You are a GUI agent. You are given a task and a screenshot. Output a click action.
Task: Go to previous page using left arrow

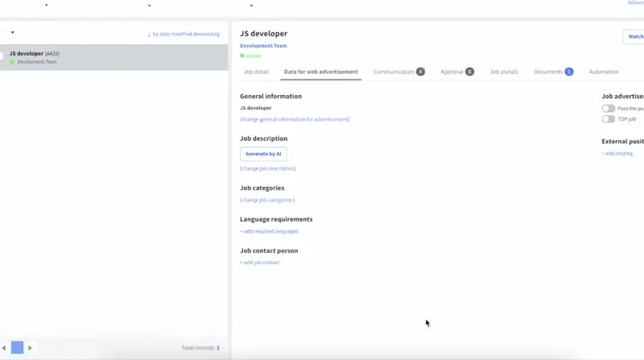pyautogui.click(x=3, y=348)
